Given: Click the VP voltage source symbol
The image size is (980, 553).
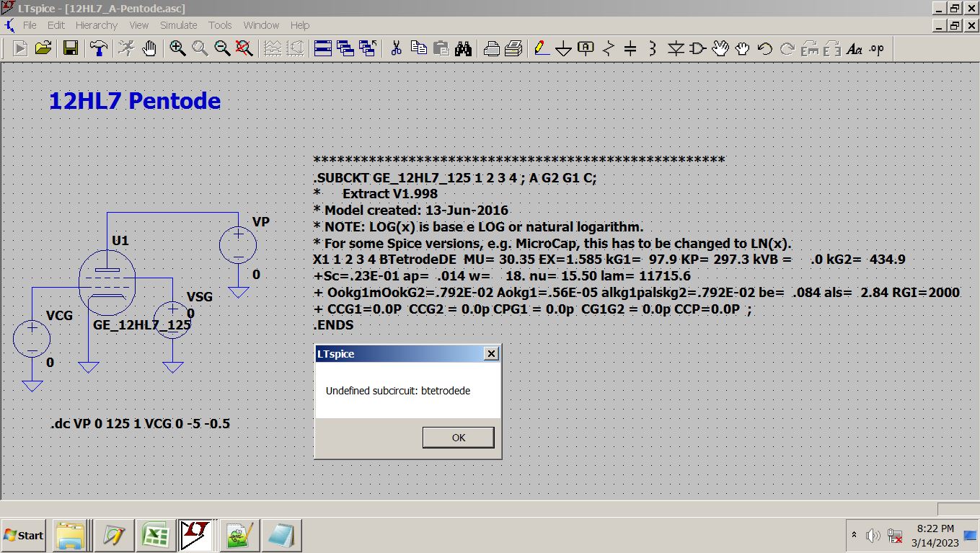Looking at the screenshot, I should pos(238,246).
